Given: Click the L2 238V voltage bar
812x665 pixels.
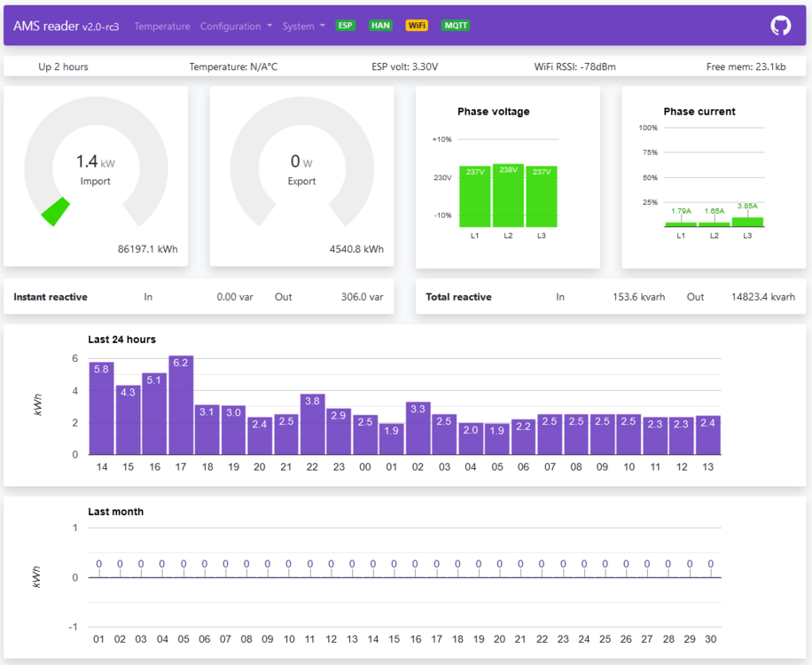Looking at the screenshot, I should tap(508, 196).
